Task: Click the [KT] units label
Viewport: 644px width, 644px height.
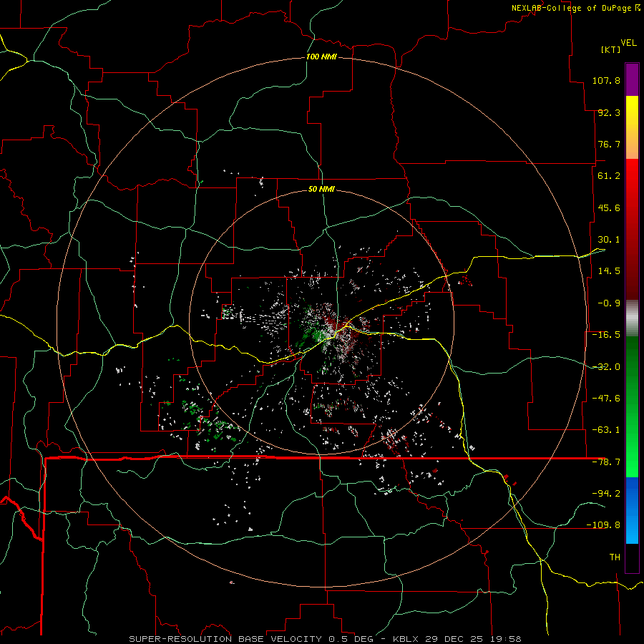Action: (611, 49)
